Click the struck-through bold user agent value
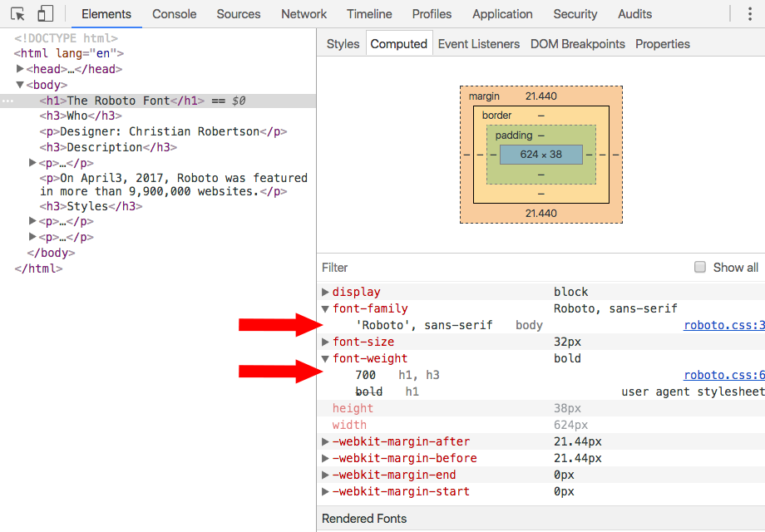 [369, 392]
